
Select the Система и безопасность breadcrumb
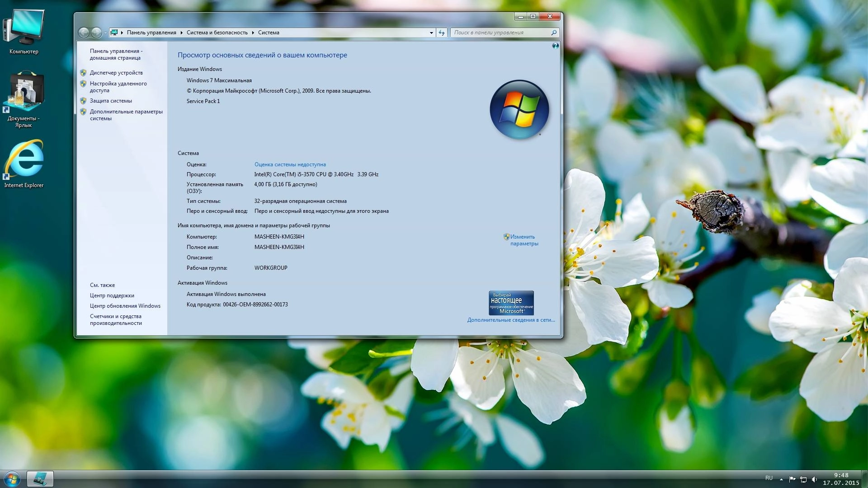217,33
